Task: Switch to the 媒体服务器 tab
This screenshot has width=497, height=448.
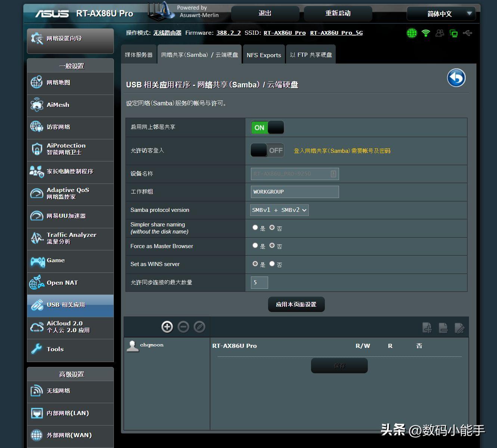Action: 139,55
